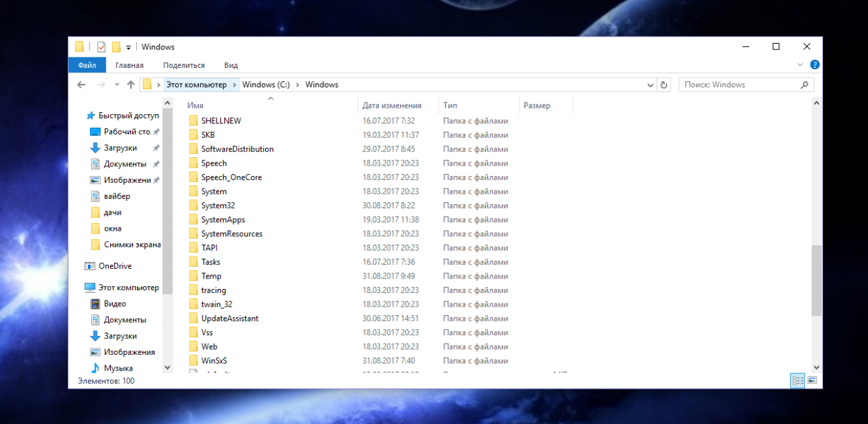Screen dimensions: 868x424
Task: Open the Вид ribbon tab
Action: tap(231, 65)
